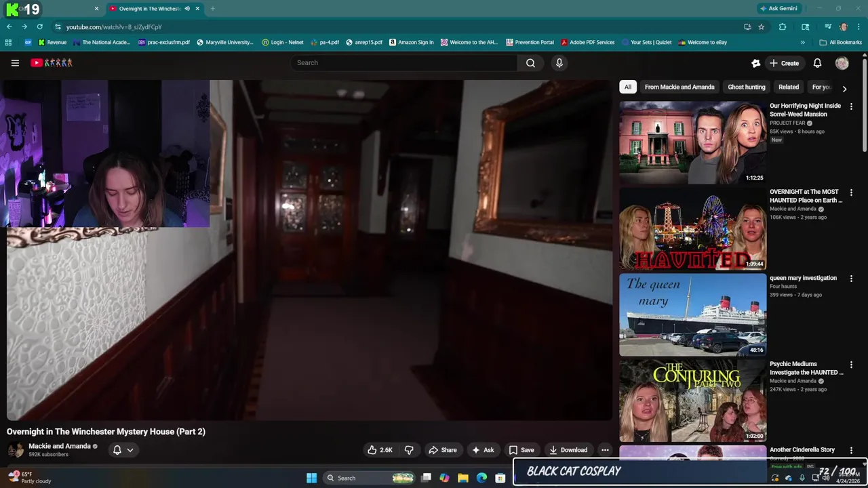868x488 pixels.
Task: Open weather widget showing 65°F Partly cloudy
Action: pos(31,478)
